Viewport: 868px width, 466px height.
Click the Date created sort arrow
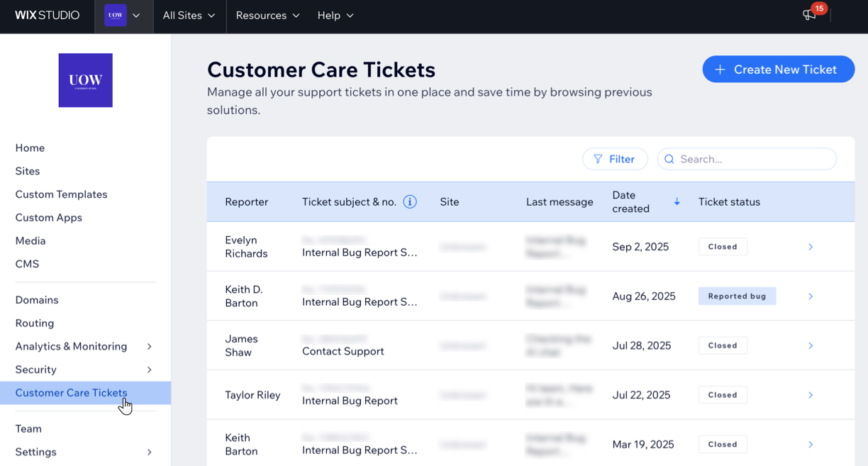click(677, 202)
